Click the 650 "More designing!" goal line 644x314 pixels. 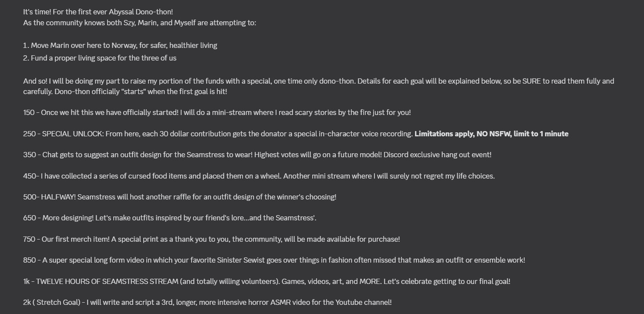(170, 218)
